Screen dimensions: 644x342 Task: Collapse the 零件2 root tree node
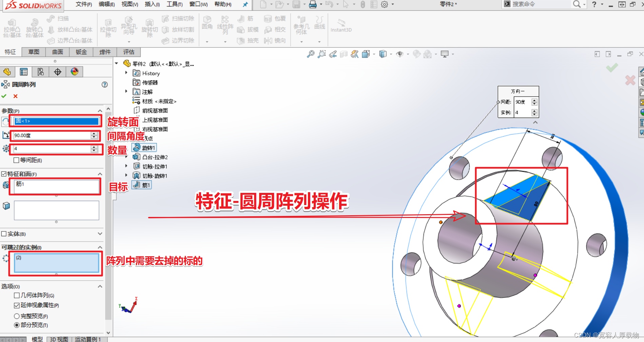(x=117, y=63)
